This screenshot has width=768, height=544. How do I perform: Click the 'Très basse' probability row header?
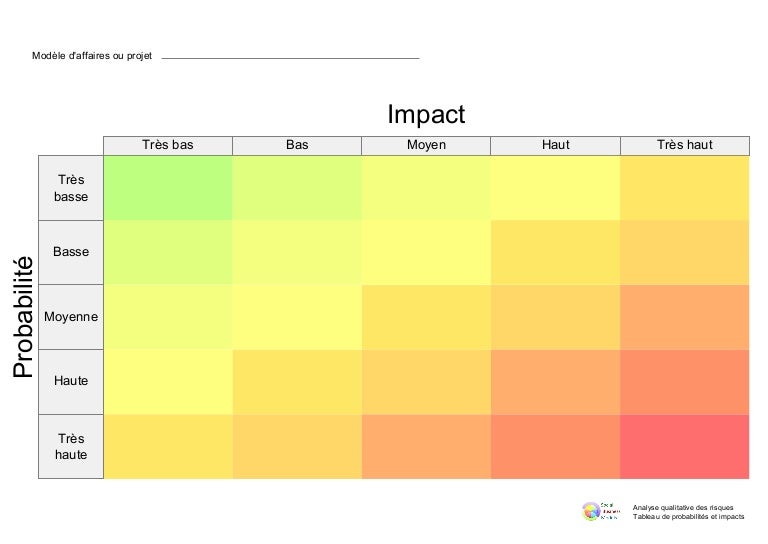[x=71, y=188]
